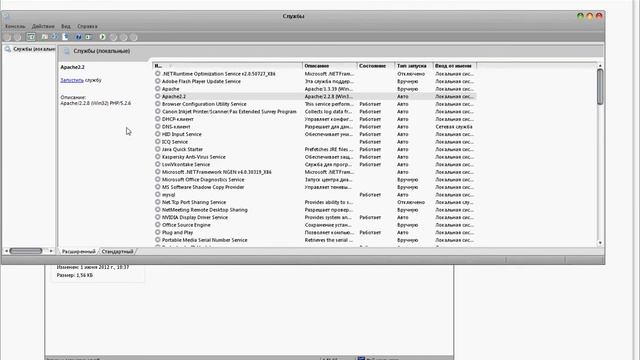Sort by the Описание column header
This screenshot has width=640, height=360.
pos(330,66)
